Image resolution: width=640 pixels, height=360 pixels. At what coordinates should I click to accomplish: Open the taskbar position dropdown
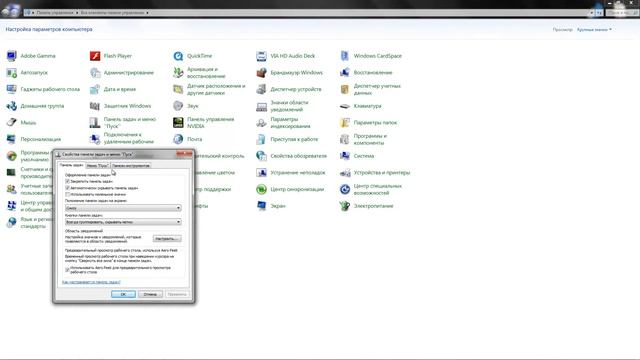123,208
